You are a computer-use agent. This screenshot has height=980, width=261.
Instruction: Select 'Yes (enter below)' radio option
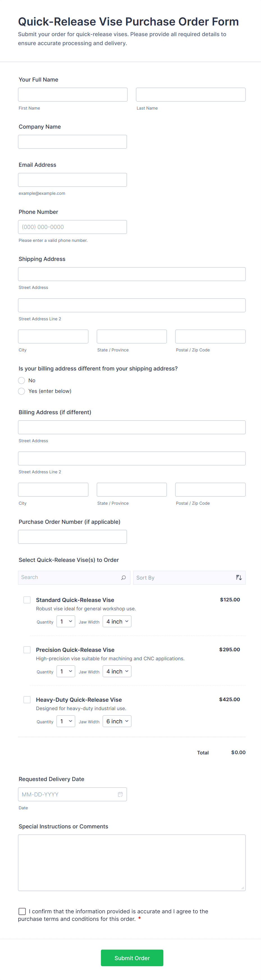click(x=22, y=391)
